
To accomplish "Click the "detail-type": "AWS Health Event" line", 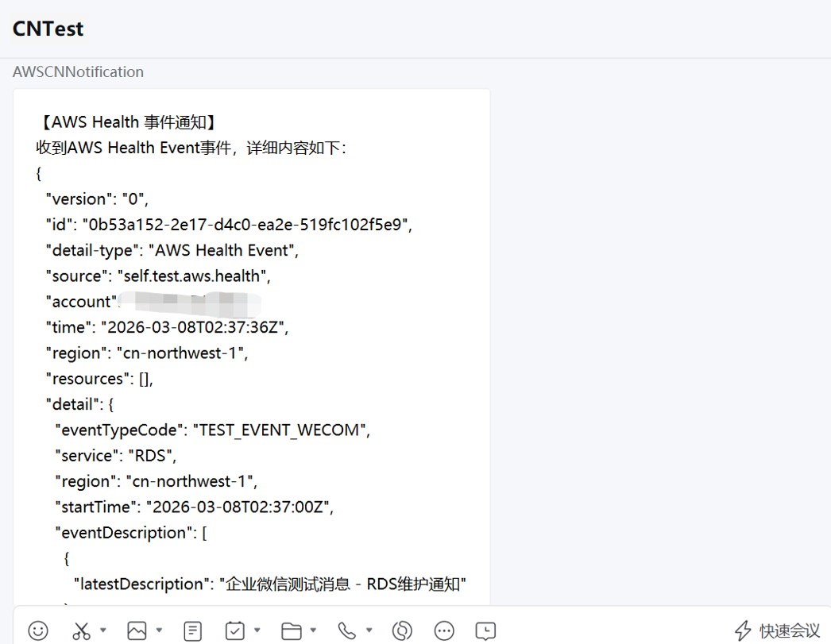I will [x=172, y=250].
